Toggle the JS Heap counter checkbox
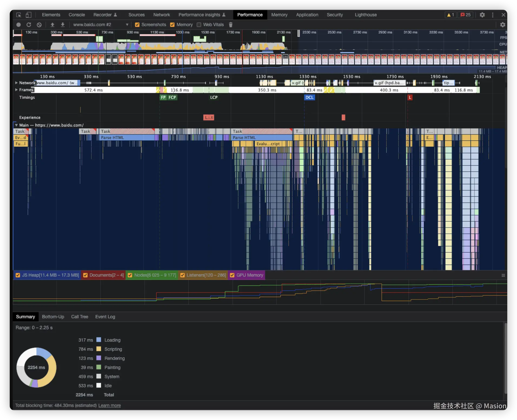517x420 pixels. pos(18,275)
